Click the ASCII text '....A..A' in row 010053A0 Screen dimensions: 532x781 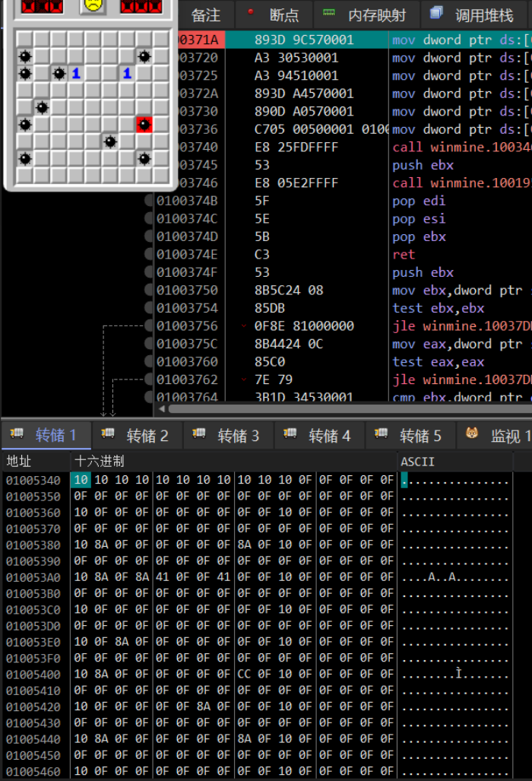coord(429,577)
